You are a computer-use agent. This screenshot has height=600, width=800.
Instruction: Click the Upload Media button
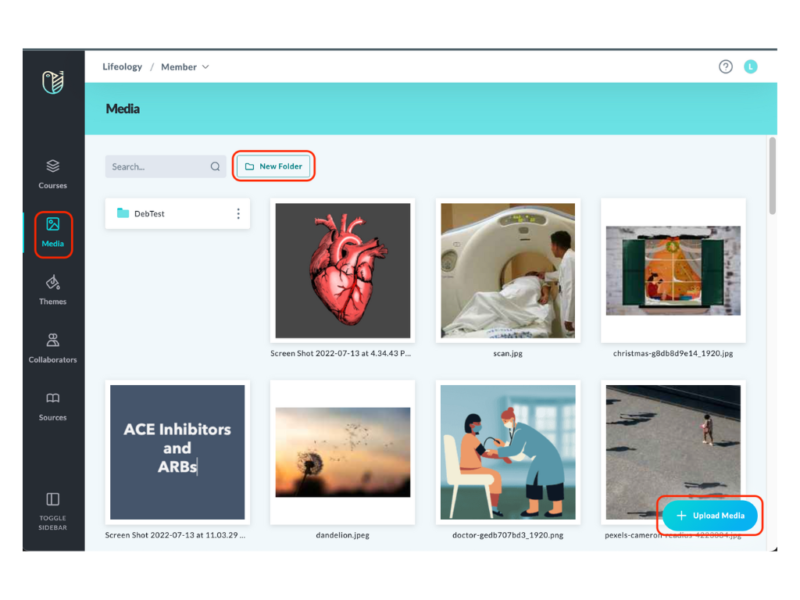710,516
